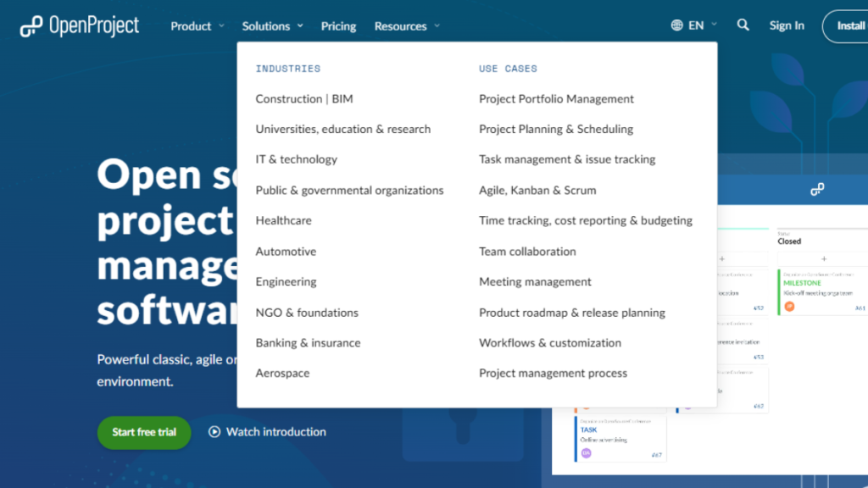Click the Start free trial button
Screen dimensions: 868x488
[144, 432]
